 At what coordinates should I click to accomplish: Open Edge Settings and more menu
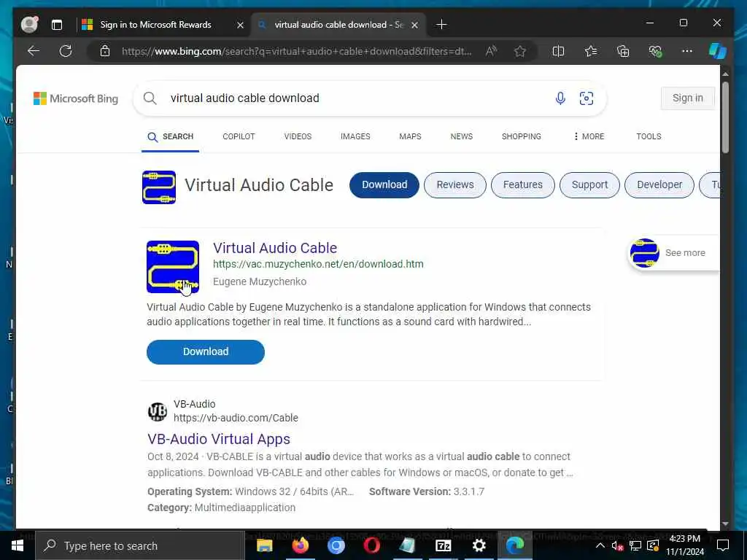(x=687, y=51)
